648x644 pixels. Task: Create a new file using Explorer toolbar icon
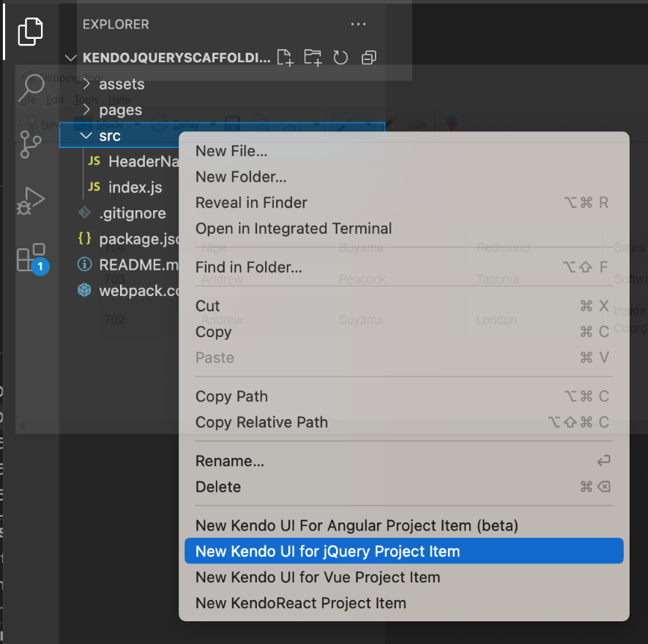point(286,58)
